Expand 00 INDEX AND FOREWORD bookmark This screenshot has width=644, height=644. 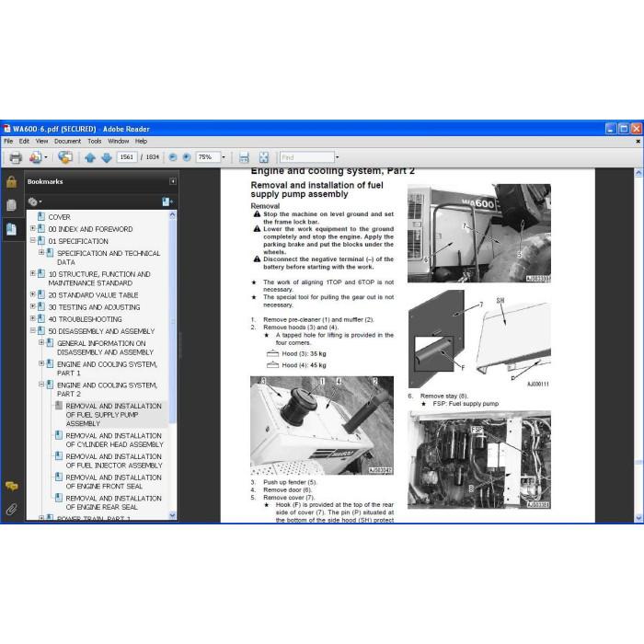coord(32,228)
